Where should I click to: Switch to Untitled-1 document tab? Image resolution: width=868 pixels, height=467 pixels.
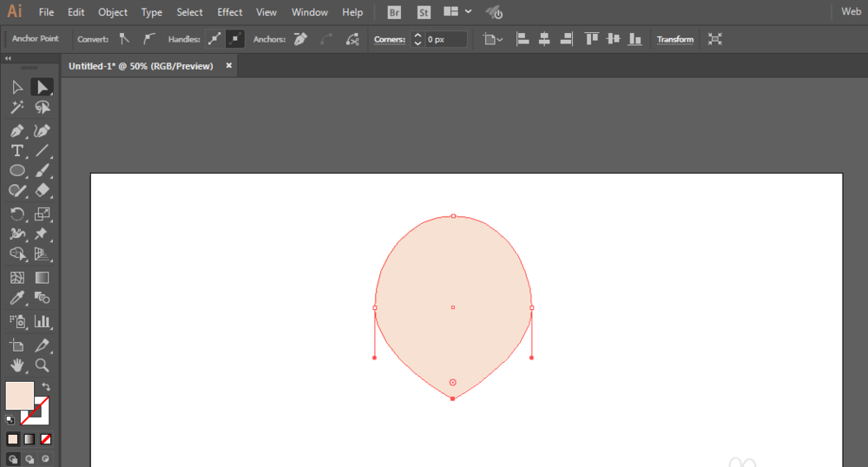tap(141, 66)
